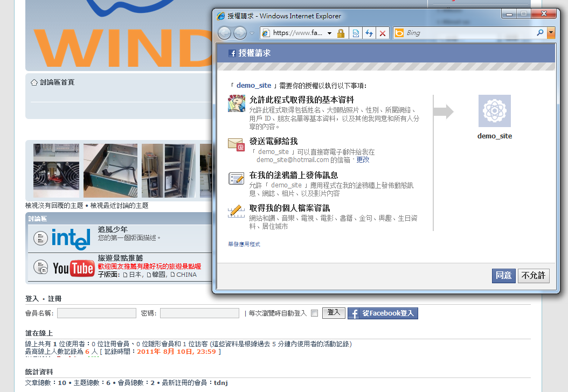Screen dimensions: 568x392
Task: Click the send email envelope icon
Action: (236, 144)
